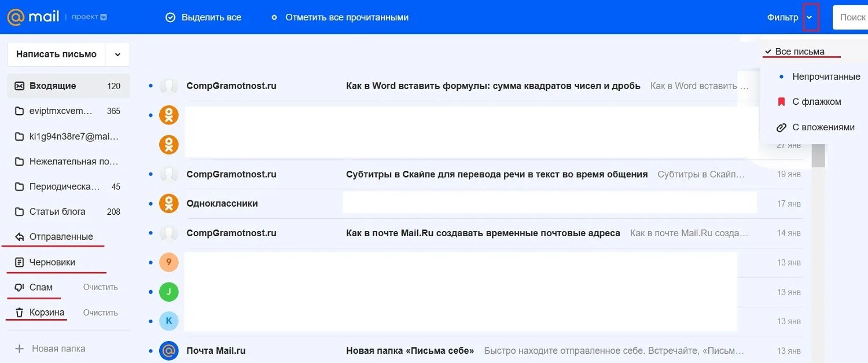The image size is (868, 363).
Task: Click the Нежелательная по… folder icon
Action: click(x=19, y=162)
